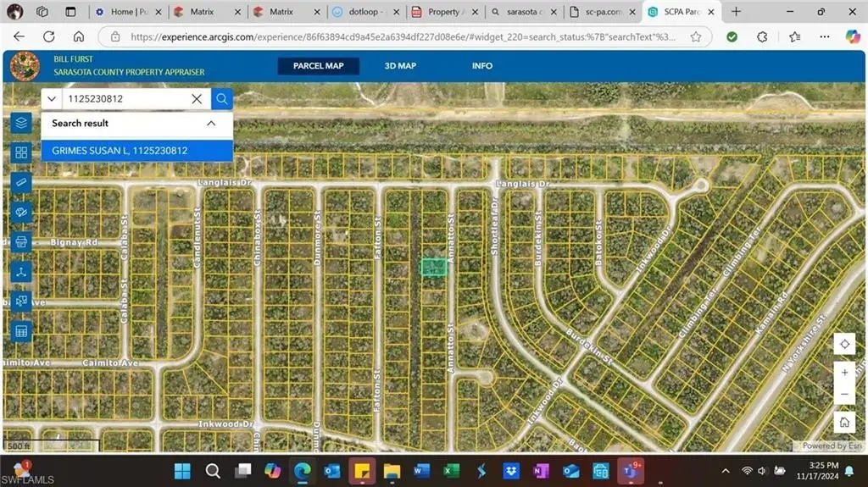Zoom out with the minus button

[x=844, y=395]
